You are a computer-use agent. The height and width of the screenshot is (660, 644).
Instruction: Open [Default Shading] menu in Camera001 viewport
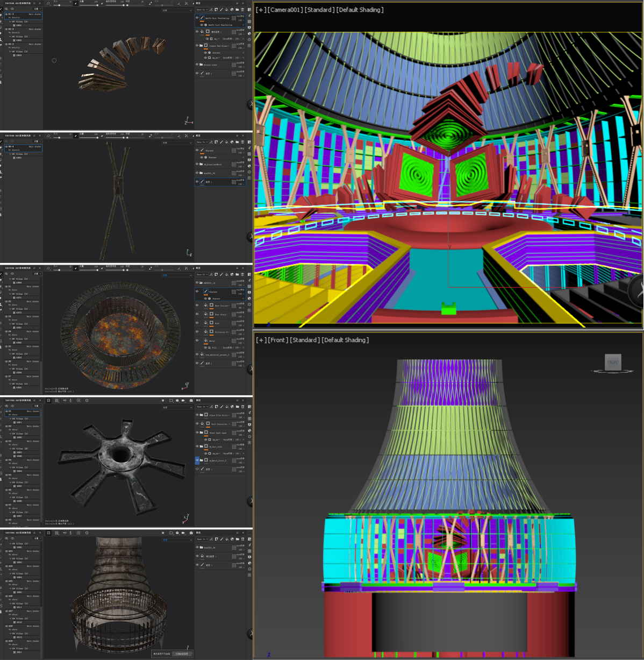[x=360, y=10]
